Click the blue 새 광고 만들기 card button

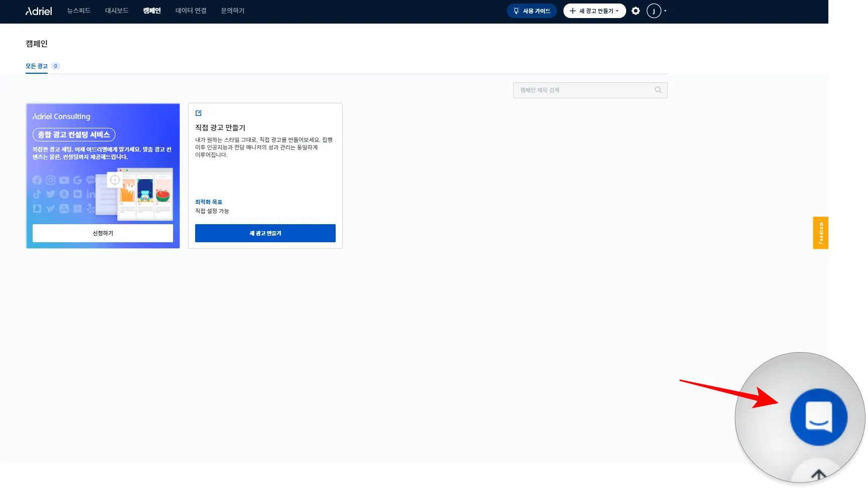[x=265, y=233]
